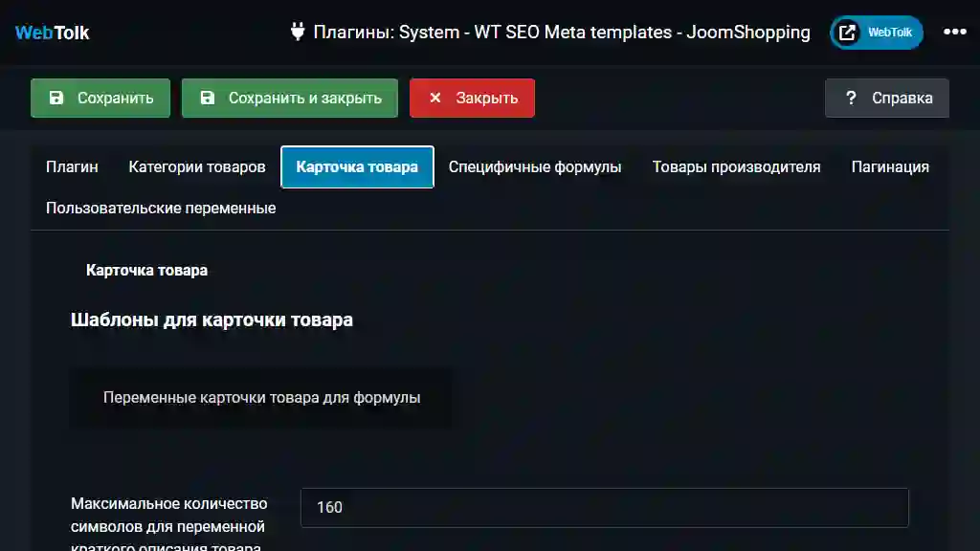This screenshot has height=551, width=980.
Task: Switch to the Пагинация tab
Action: coord(890,166)
